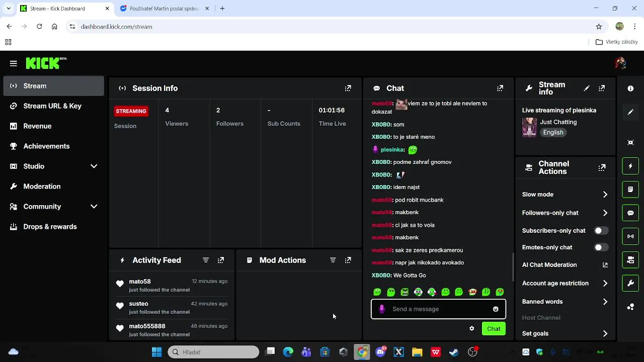Open chat settings gear icon
The image size is (644, 362).
click(x=471, y=329)
